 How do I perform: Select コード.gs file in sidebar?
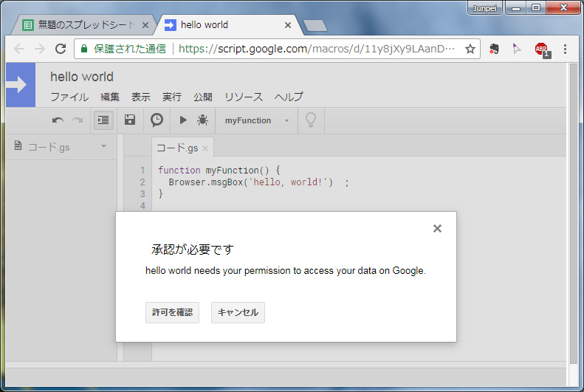click(x=49, y=147)
